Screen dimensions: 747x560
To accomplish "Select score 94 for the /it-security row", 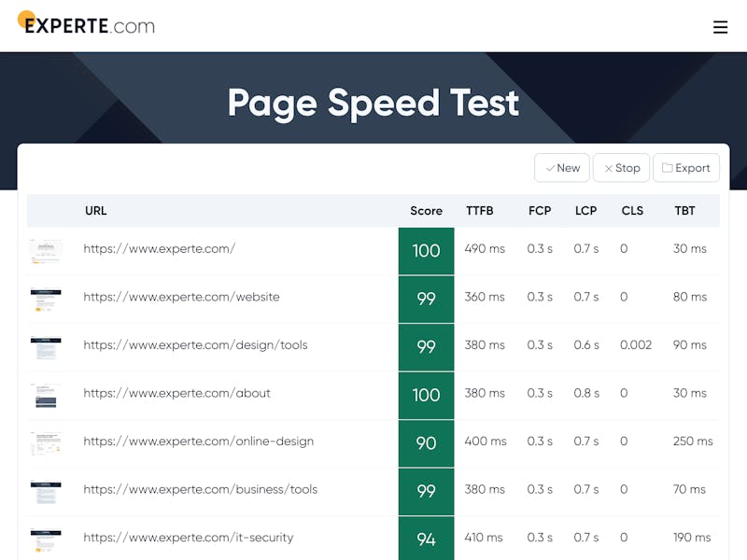I will coord(427,539).
